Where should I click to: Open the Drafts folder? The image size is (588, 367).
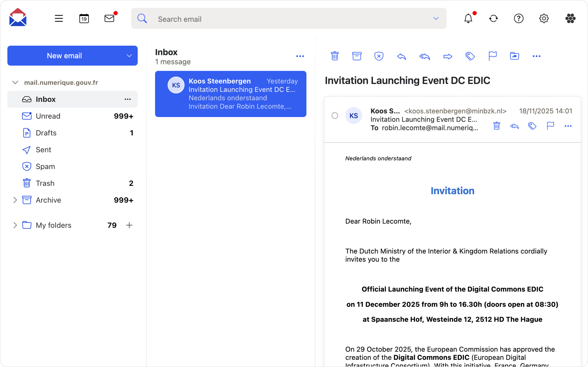46,133
